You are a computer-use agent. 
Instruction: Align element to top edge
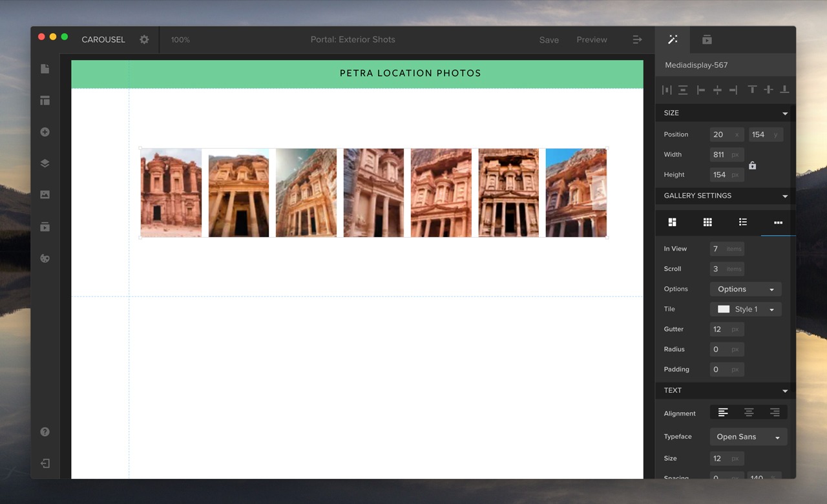752,90
